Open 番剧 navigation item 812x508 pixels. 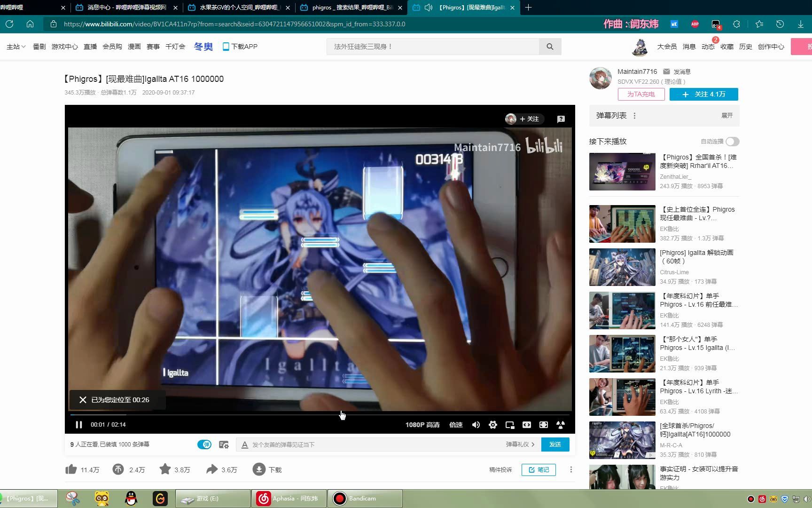39,47
